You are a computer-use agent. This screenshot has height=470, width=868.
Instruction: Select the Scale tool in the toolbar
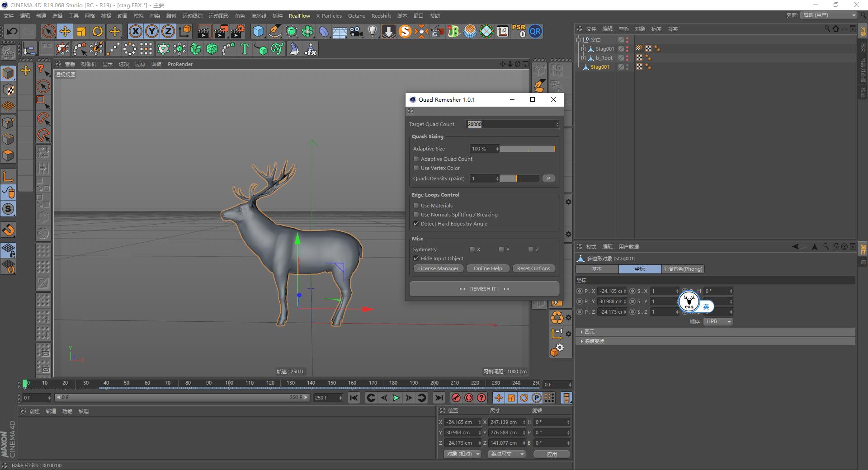tap(81, 31)
